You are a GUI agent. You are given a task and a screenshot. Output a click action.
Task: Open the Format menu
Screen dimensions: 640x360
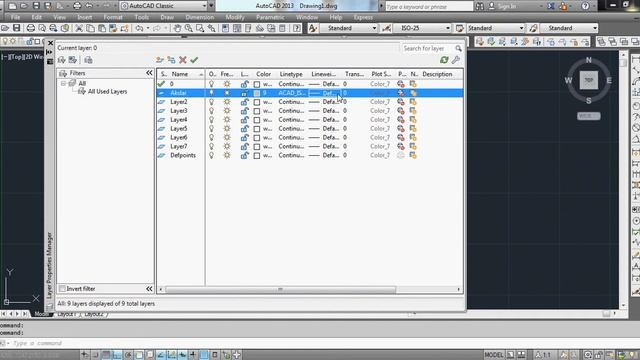113,18
